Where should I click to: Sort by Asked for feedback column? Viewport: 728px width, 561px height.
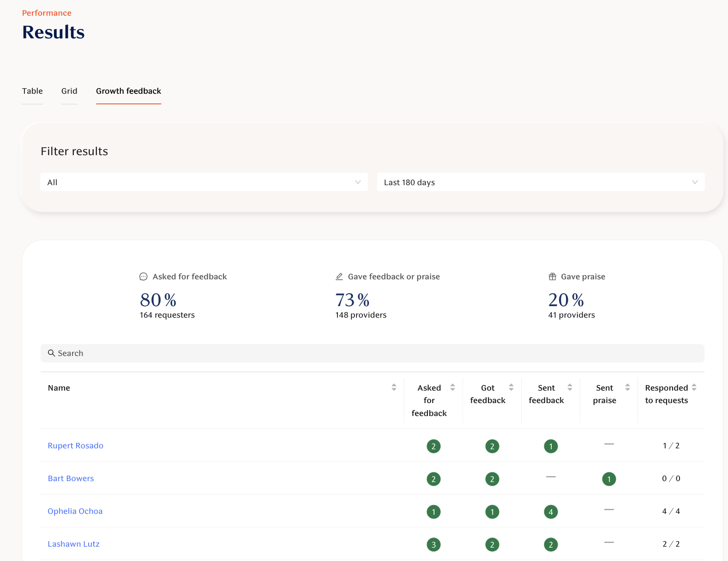(x=452, y=387)
